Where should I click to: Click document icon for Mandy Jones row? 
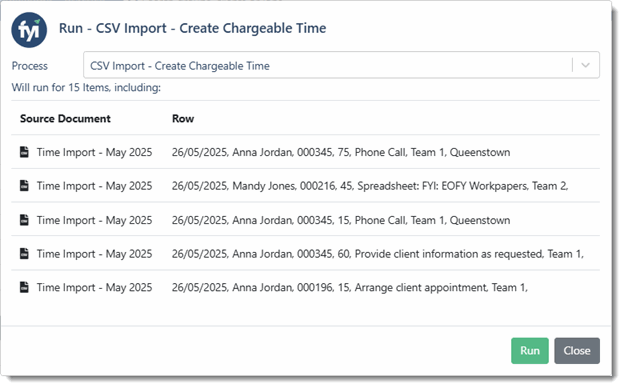coord(24,185)
